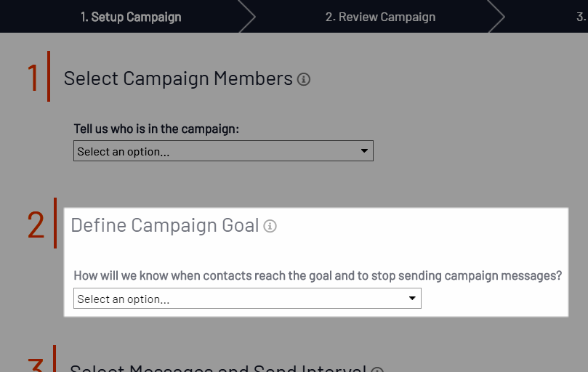Click the arrow on the campaign members dropdown
The width and height of the screenshot is (588, 372).
(x=364, y=150)
